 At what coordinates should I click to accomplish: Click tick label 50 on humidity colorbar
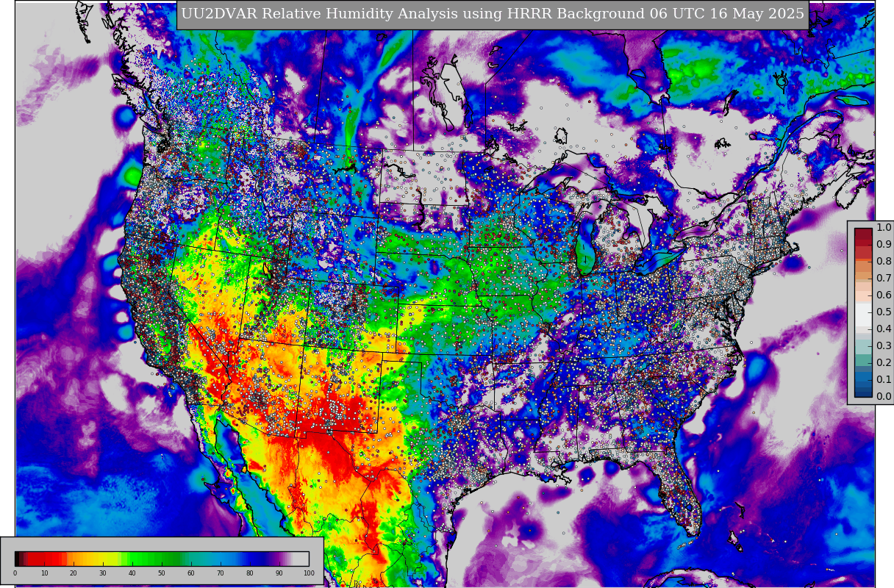[x=162, y=573]
